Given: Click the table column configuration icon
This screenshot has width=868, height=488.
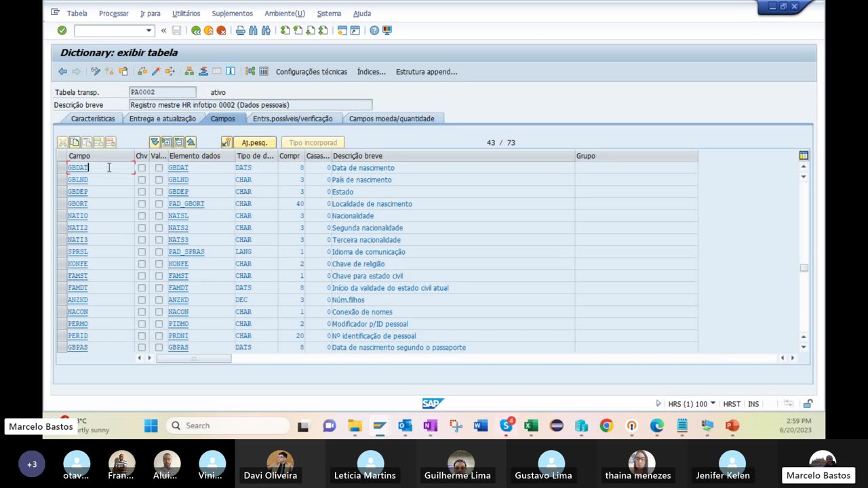Looking at the screenshot, I should (804, 155).
